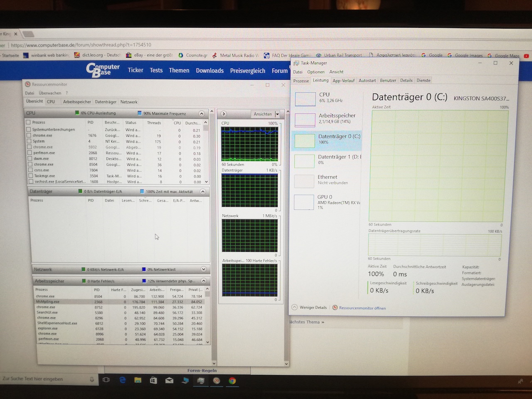Switch to Netzwerk tab in Ressourcenmonitor
This screenshot has width=532, height=399.
click(x=129, y=102)
